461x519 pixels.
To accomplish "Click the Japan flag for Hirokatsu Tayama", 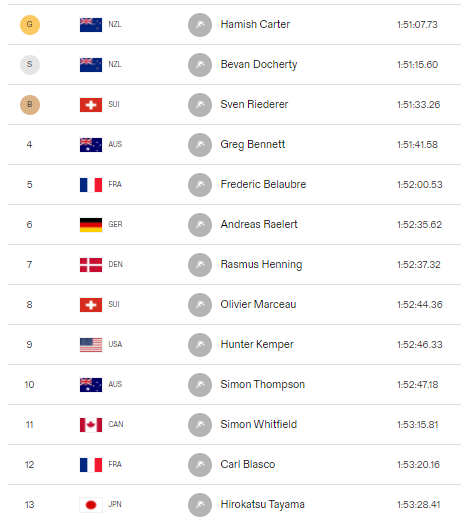I will click(x=91, y=505).
